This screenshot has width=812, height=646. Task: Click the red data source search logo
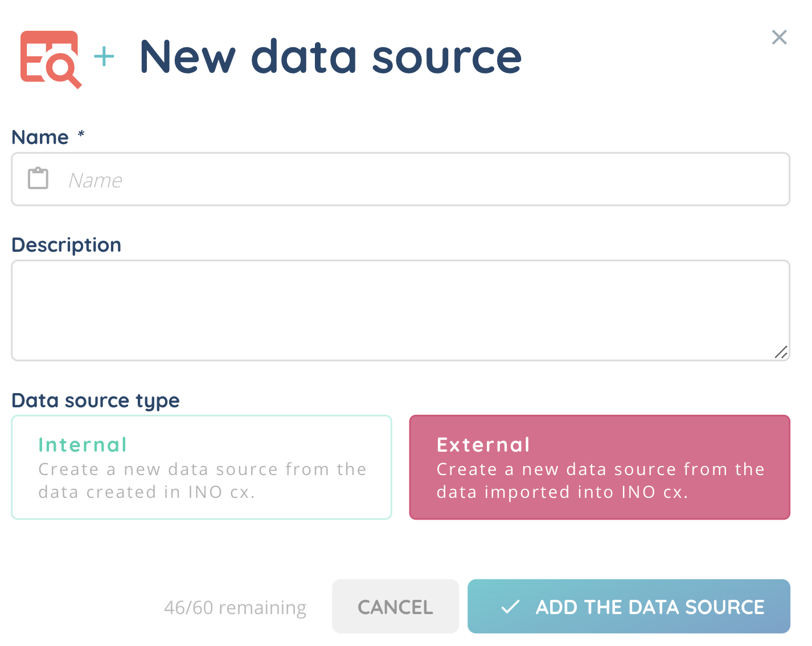(x=50, y=59)
